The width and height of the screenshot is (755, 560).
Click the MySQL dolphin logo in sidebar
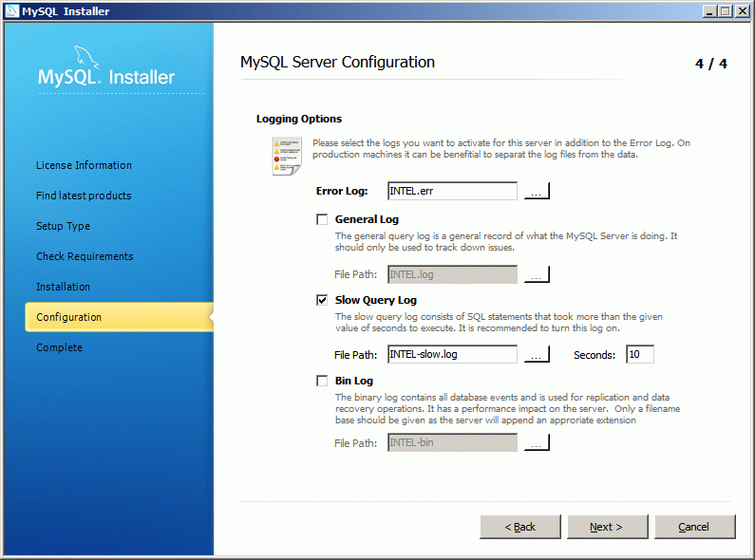[x=86, y=57]
